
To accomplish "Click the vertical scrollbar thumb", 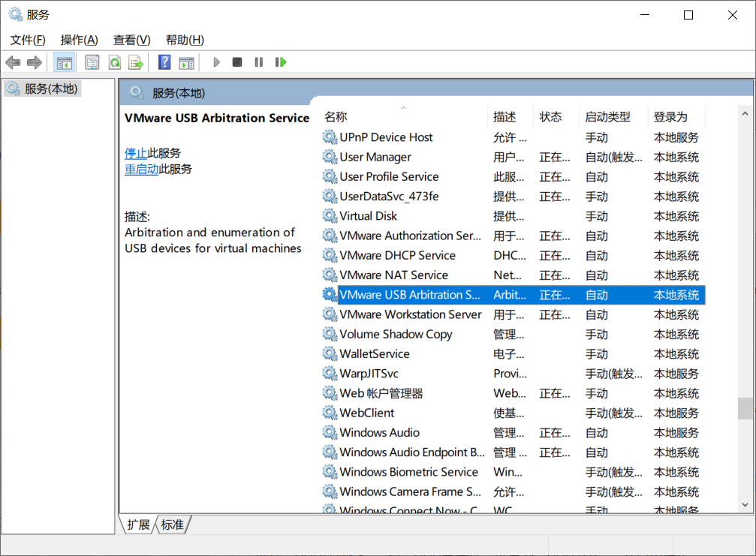I will pos(745,409).
